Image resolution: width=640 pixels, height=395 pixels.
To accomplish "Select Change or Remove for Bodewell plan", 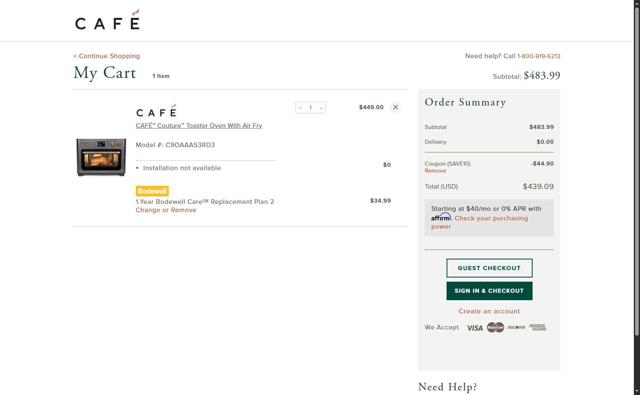I will [x=166, y=210].
